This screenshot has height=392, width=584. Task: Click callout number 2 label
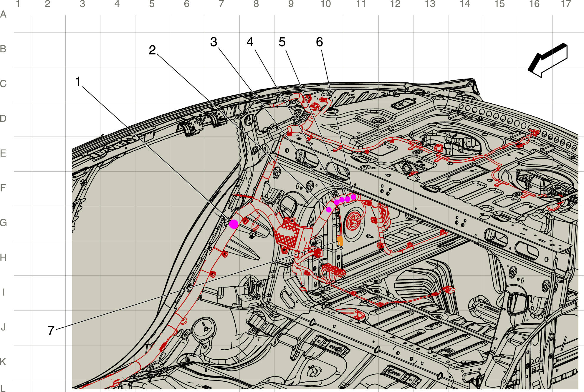click(152, 50)
